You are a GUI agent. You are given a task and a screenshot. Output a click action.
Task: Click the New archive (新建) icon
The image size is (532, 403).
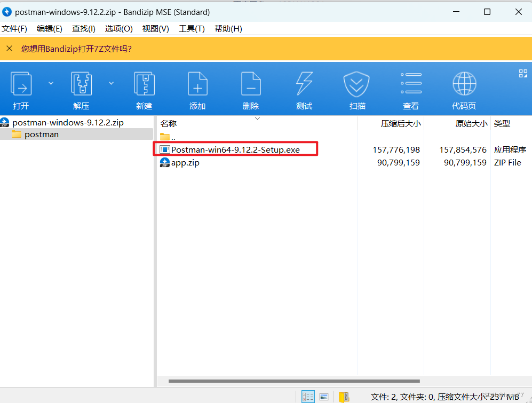point(144,84)
